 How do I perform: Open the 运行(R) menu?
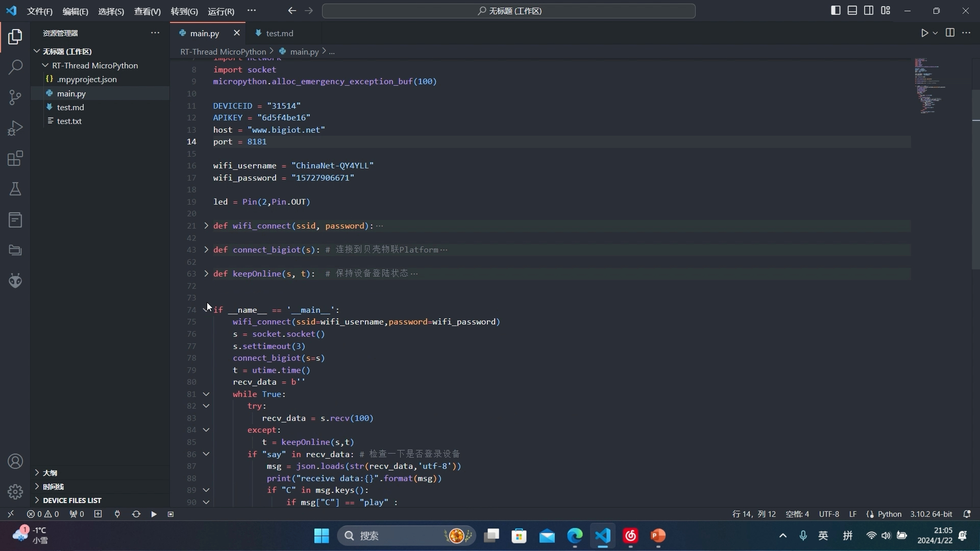[220, 11]
